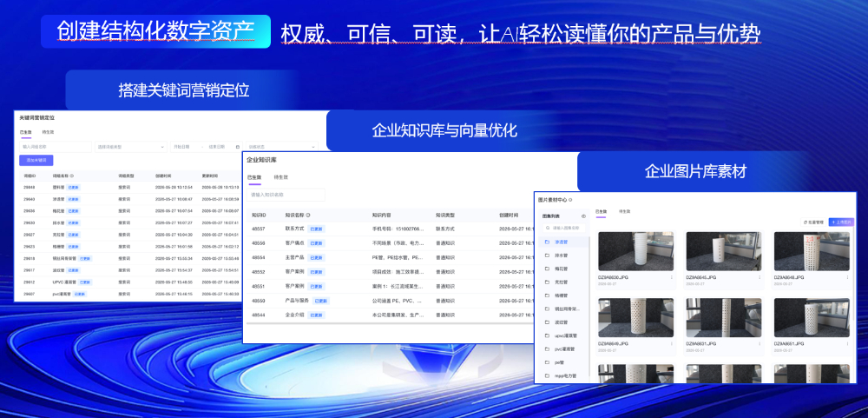The width and height of the screenshot is (868, 418).
Task: Expand the 选择词组类型 dropdown
Action: click(x=131, y=147)
